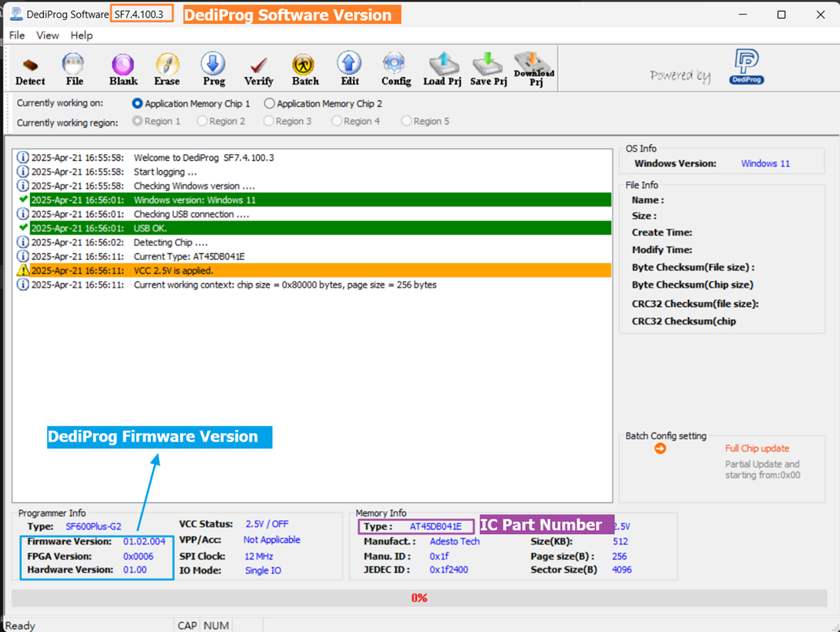This screenshot has width=840, height=632.
Task: Click SPI Clock value 12 MHz
Action: point(259,556)
